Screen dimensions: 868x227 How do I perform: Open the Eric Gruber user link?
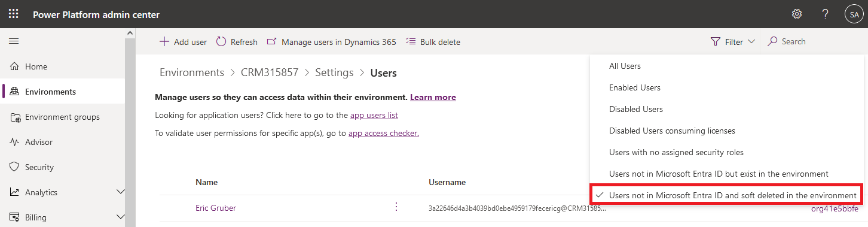click(x=216, y=208)
